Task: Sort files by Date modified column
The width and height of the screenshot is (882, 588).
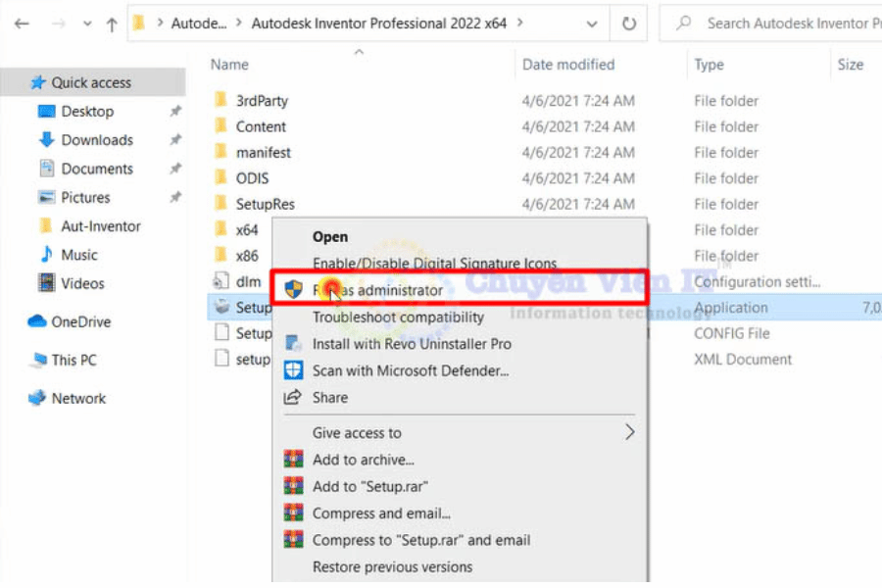Action: point(568,65)
